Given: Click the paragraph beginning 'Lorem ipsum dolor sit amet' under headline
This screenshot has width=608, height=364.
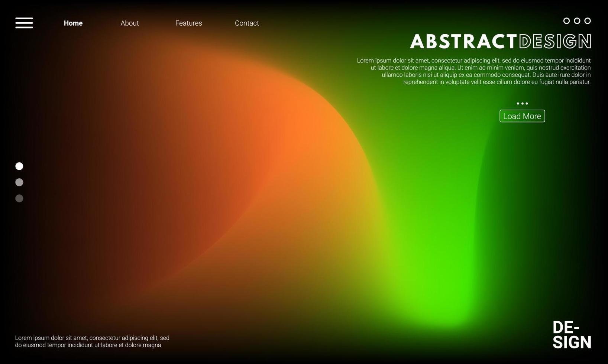Looking at the screenshot, I should point(474,71).
